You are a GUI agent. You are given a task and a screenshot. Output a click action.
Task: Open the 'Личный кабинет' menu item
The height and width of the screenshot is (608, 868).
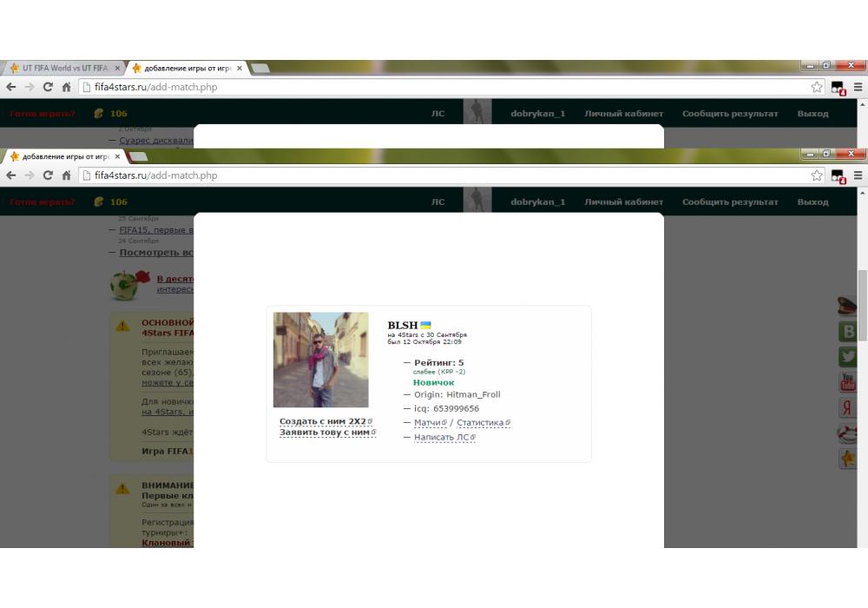[623, 202]
